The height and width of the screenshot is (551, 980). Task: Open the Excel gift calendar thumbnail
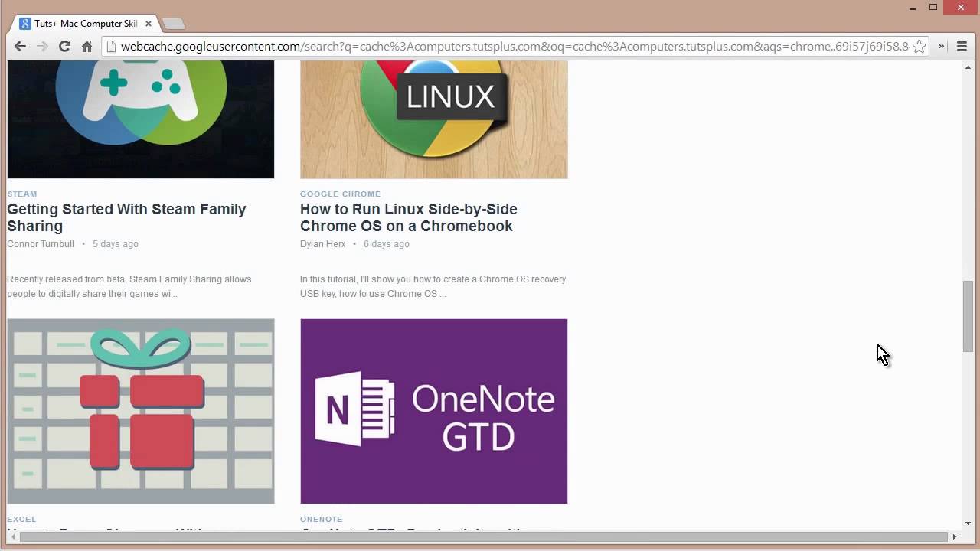pyautogui.click(x=141, y=411)
